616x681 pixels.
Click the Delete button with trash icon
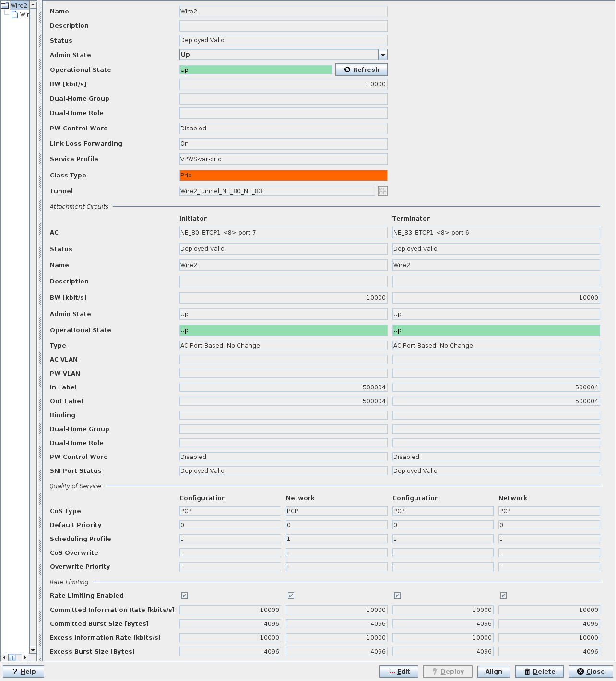pos(539,671)
